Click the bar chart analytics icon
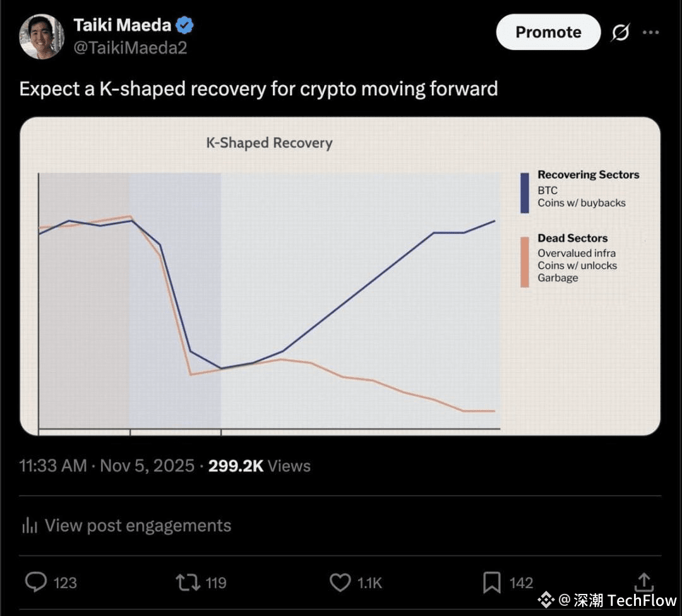 pyautogui.click(x=30, y=526)
